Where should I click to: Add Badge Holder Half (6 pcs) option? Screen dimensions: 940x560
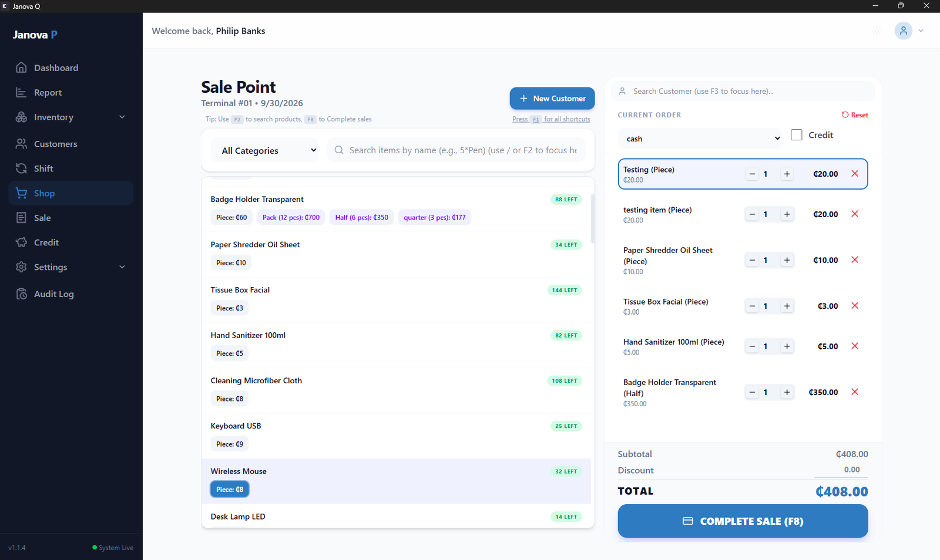click(361, 218)
